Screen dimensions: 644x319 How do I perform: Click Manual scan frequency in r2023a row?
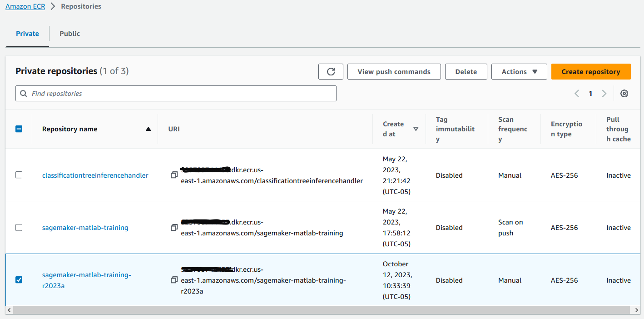(510, 280)
